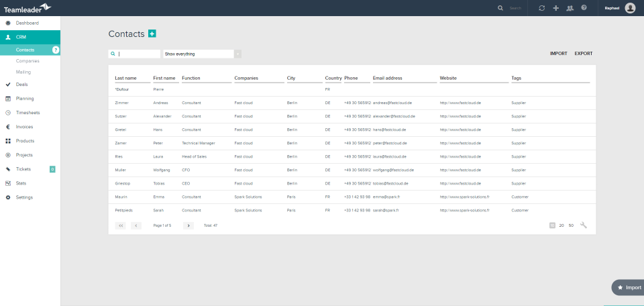Image resolution: width=644 pixels, height=306 pixels.
Task: Click the wrench table settings icon
Action: pos(584,225)
